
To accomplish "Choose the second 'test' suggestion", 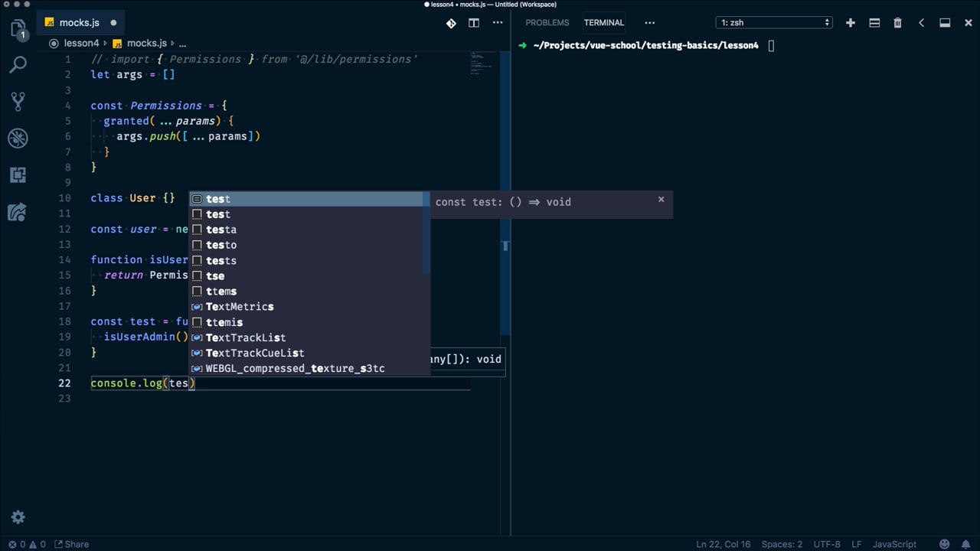I will (306, 214).
